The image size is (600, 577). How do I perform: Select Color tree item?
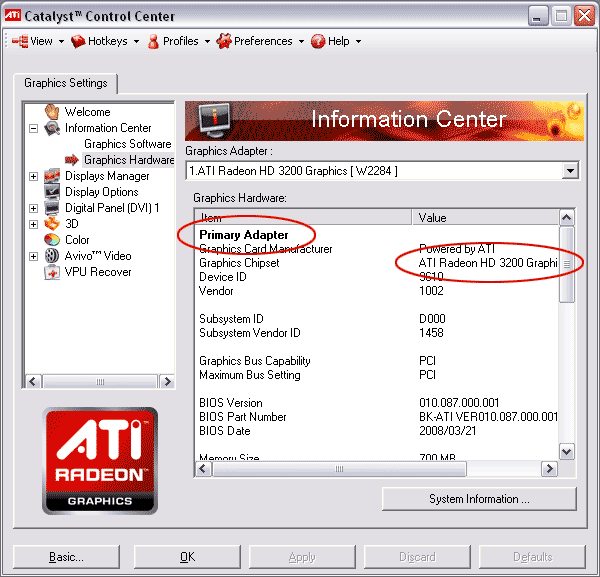pos(77,240)
